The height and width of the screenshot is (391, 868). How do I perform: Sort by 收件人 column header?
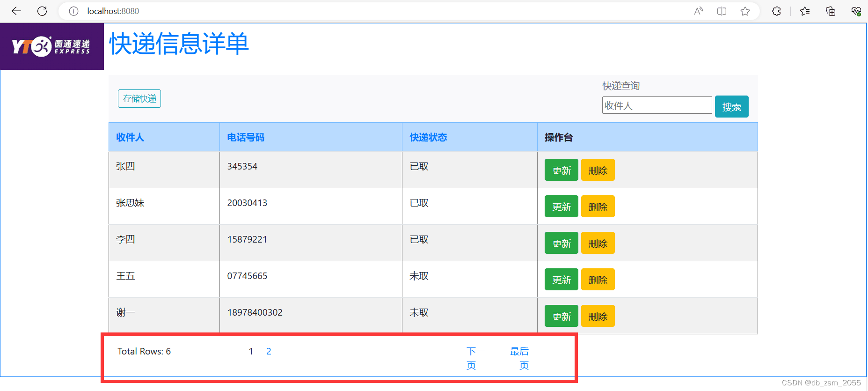tap(130, 137)
